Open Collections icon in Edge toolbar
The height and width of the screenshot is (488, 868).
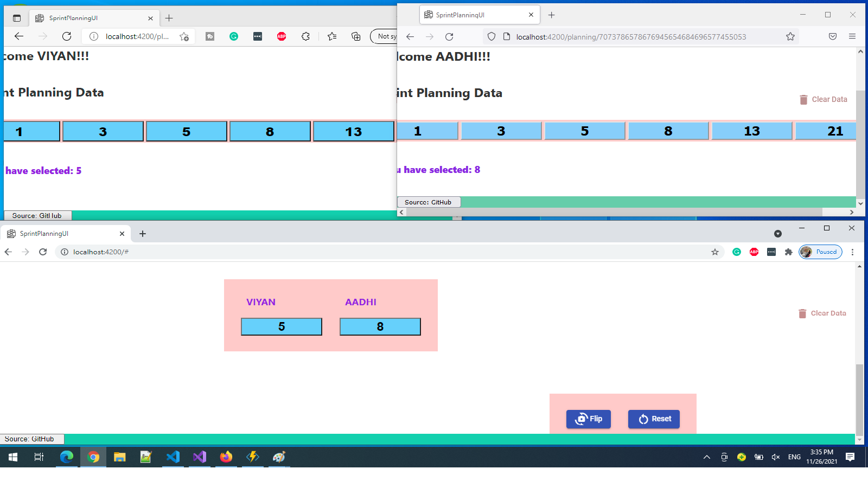point(355,36)
